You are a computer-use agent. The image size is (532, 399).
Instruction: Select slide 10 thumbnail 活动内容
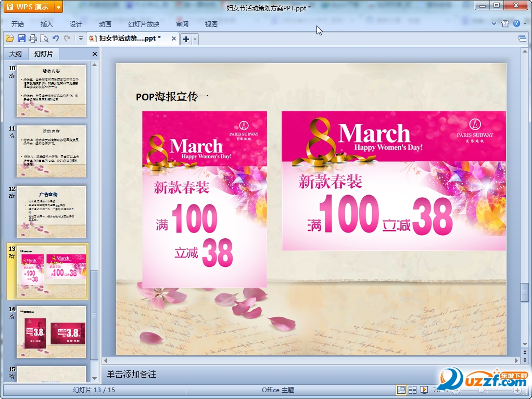(x=51, y=91)
